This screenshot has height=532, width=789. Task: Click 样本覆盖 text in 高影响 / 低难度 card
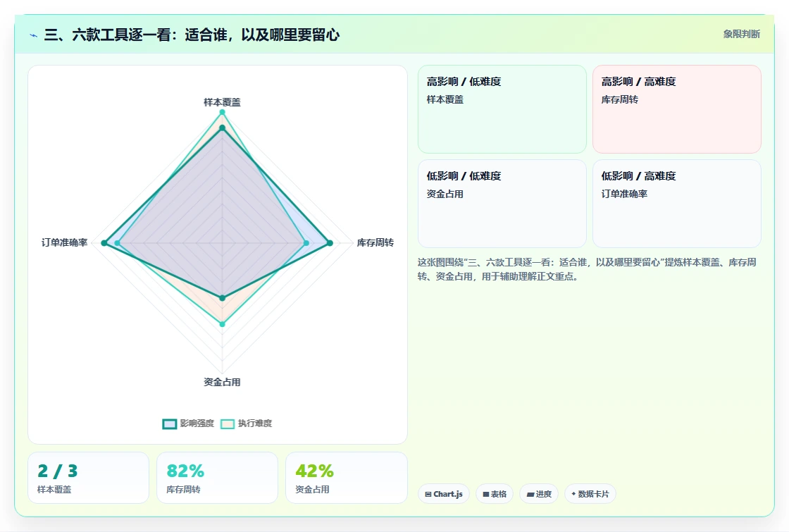coord(445,99)
